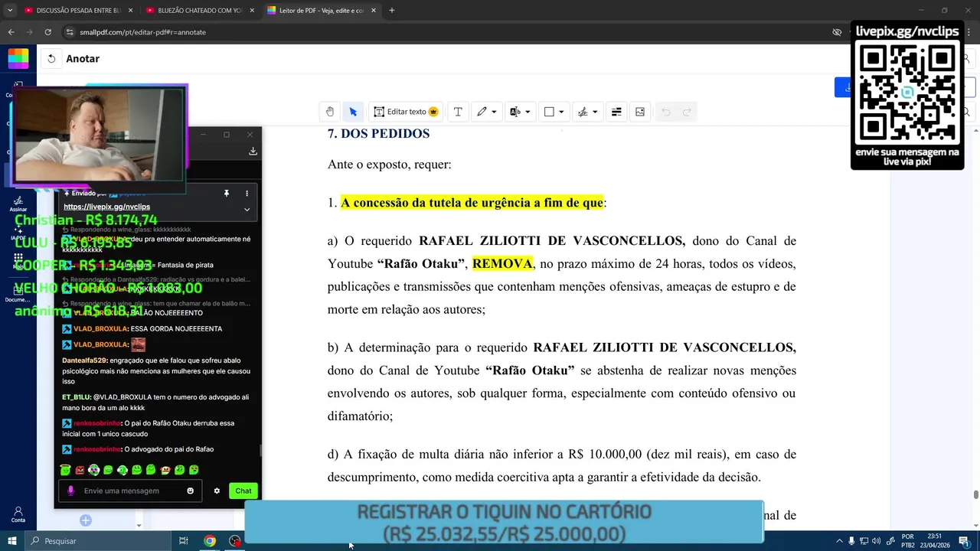Click username ET_B1LU in chat
This screenshot has width=980, height=551.
(77, 398)
